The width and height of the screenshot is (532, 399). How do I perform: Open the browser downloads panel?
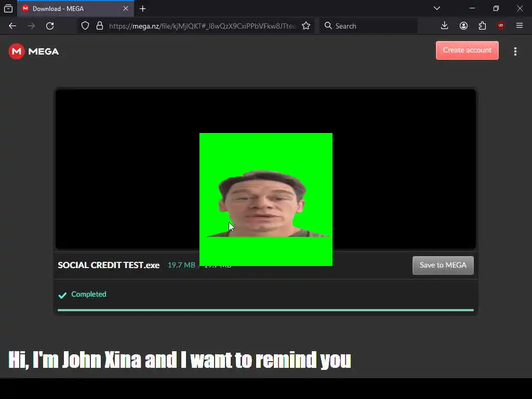[x=444, y=26]
